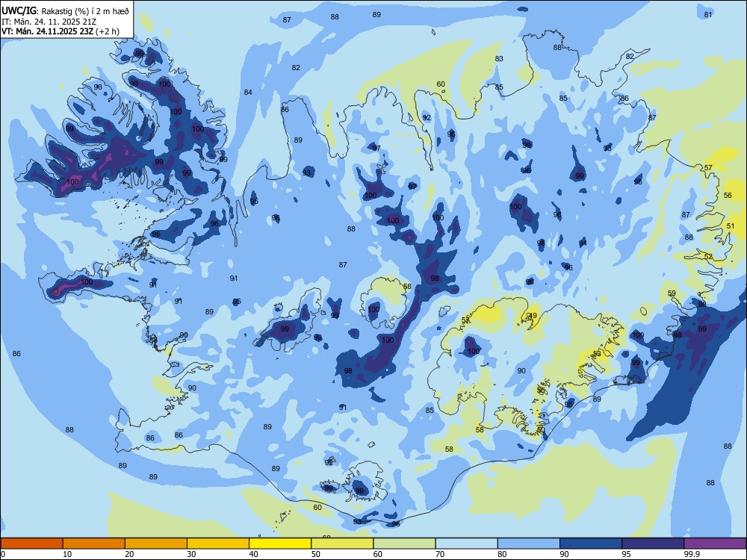The image size is (747, 560).
Task: Click the bright yellow 40–50 legend swatch
Action: point(280,544)
